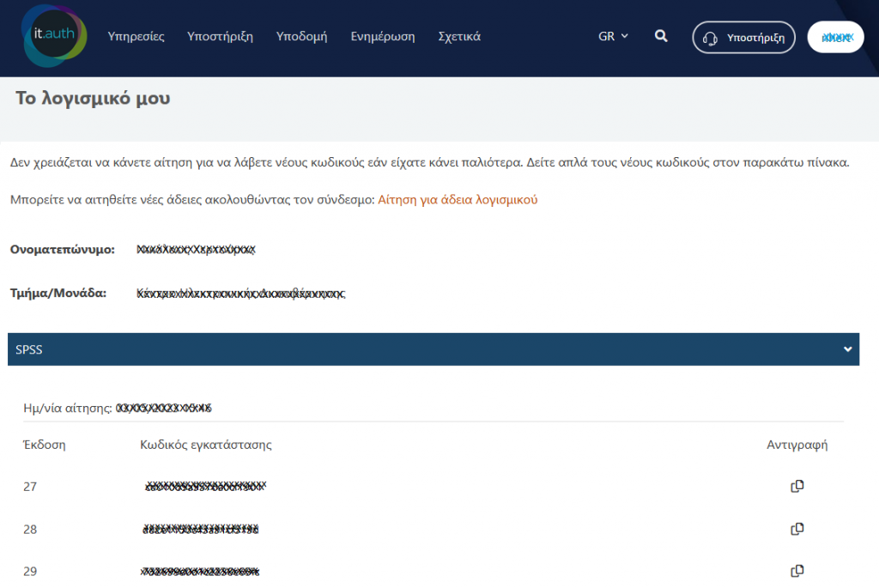This screenshot has height=588, width=879.
Task: Click the Υποστήριξη headset button
Action: [743, 38]
